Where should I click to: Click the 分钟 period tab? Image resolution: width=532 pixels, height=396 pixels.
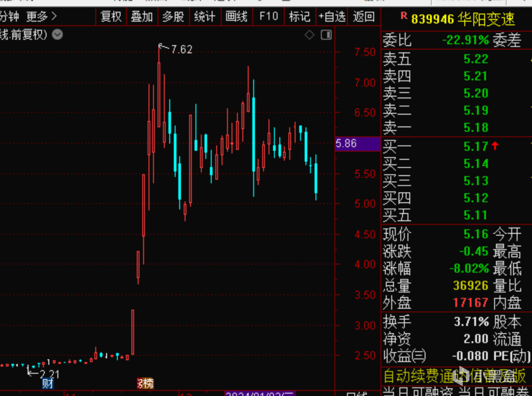9,17
